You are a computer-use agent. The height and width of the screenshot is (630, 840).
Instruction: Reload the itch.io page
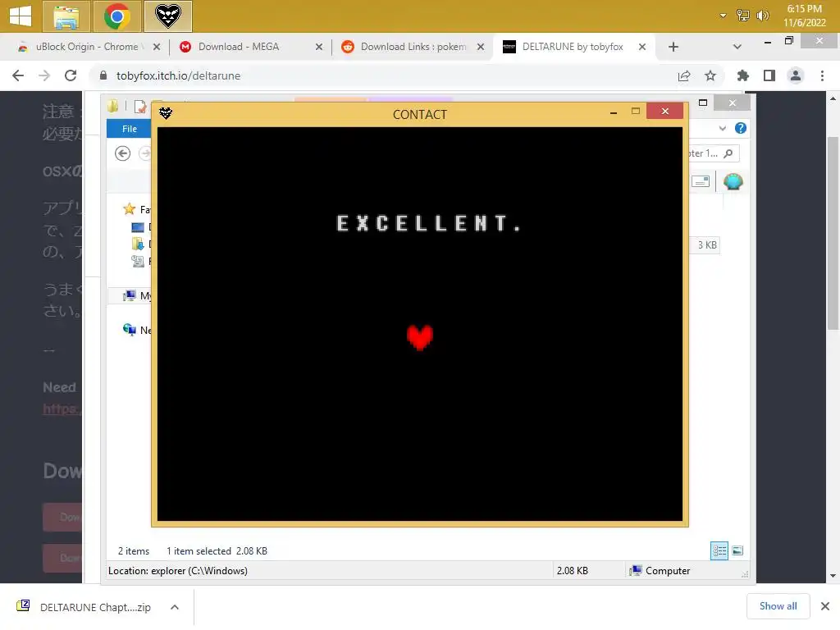(x=71, y=75)
